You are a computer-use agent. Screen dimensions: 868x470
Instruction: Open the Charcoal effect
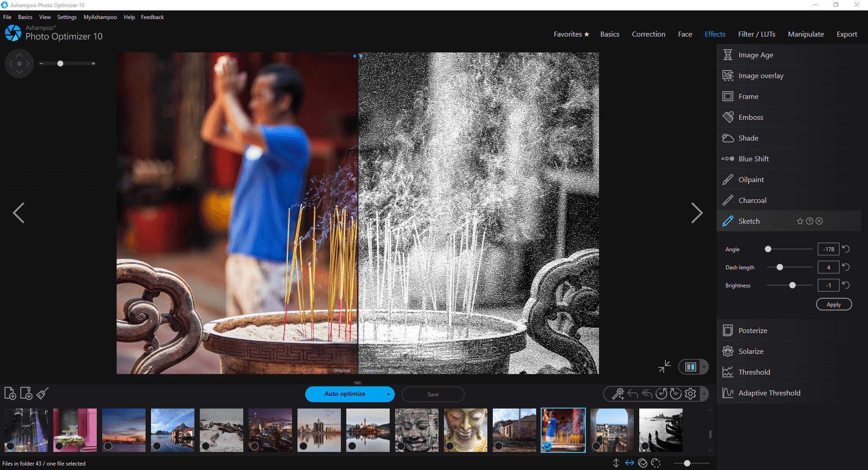pos(752,200)
